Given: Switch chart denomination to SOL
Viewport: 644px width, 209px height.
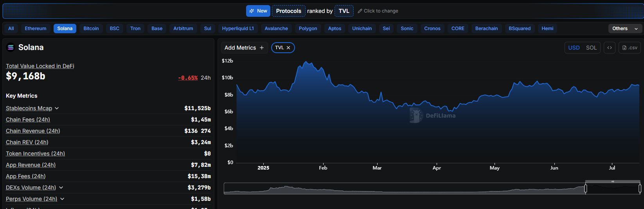Looking at the screenshot, I should tap(591, 48).
